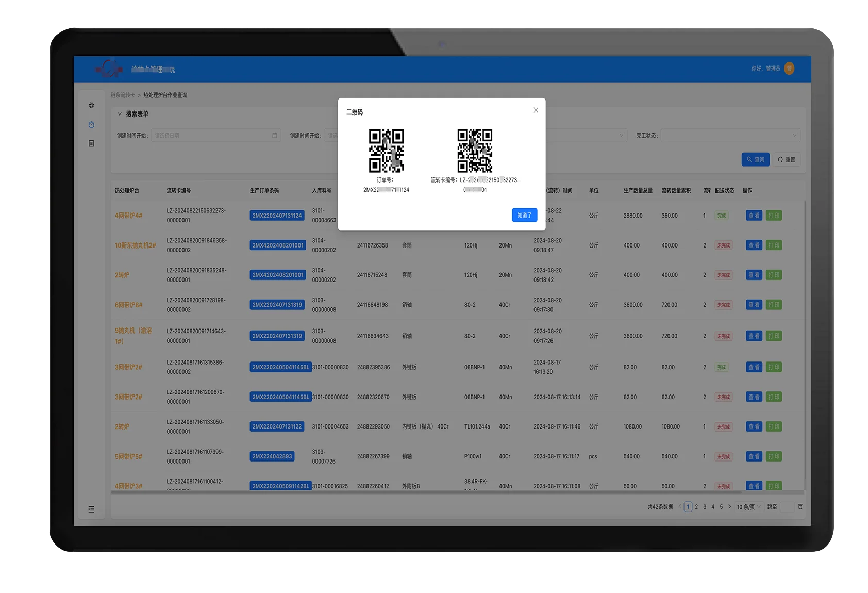Click the 配送状态 column header

[x=724, y=191]
